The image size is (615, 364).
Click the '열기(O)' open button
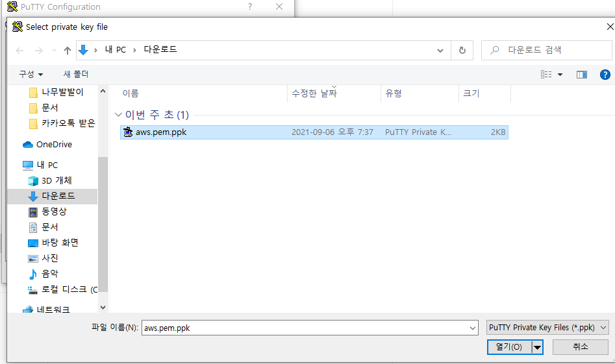509,347
